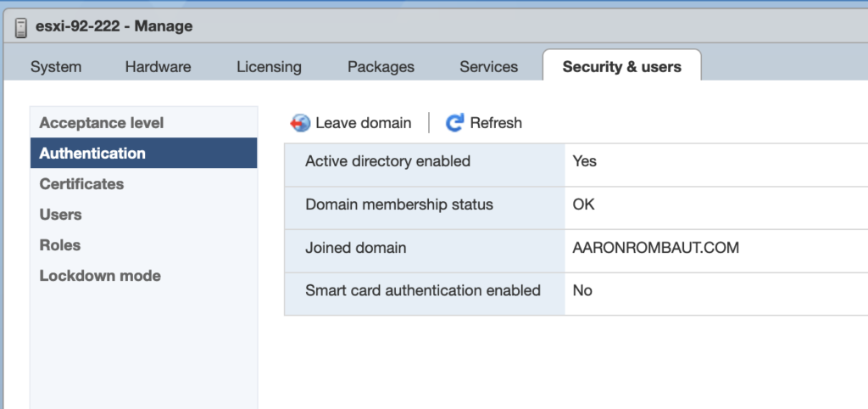Go to the Licensing tab

point(269,67)
